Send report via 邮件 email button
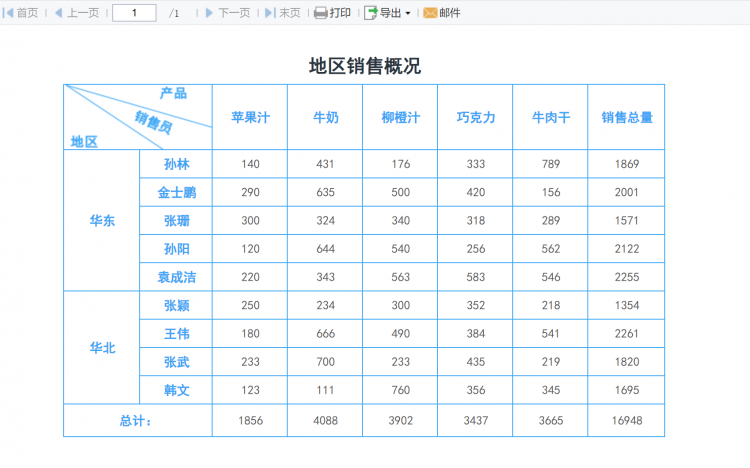 click(x=442, y=13)
